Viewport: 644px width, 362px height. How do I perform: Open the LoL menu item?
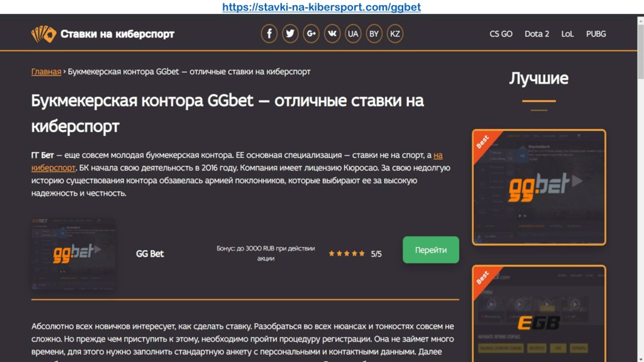coord(568,34)
